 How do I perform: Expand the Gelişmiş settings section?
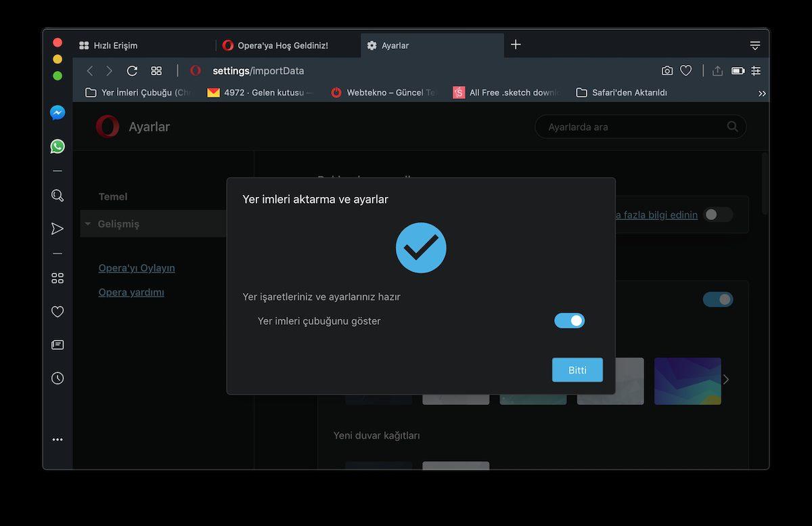[118, 224]
